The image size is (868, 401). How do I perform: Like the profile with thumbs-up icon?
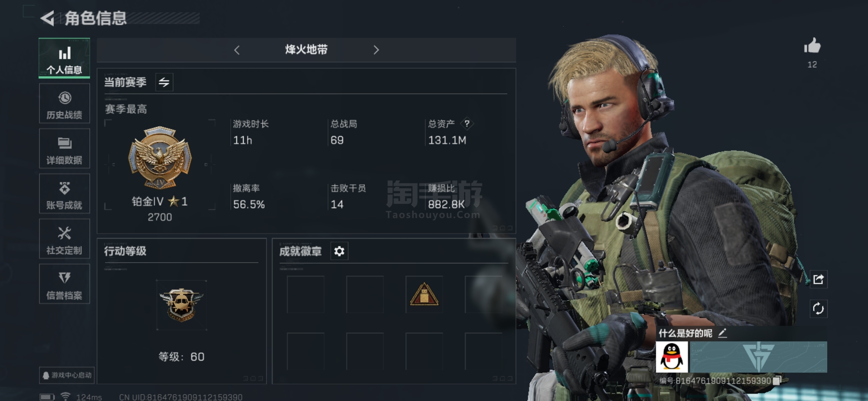coord(812,46)
